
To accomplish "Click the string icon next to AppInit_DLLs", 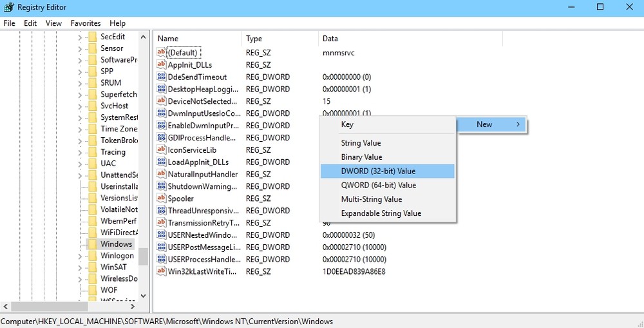I will click(162, 64).
